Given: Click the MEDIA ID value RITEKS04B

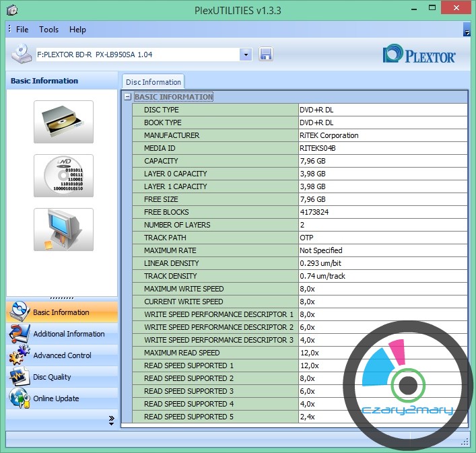Looking at the screenshot, I should tap(318, 148).
